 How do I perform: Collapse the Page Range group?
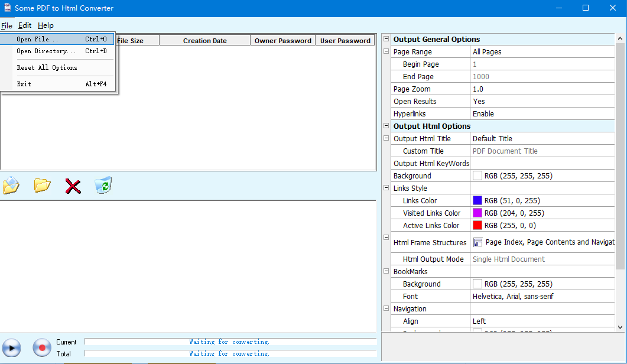point(386,51)
